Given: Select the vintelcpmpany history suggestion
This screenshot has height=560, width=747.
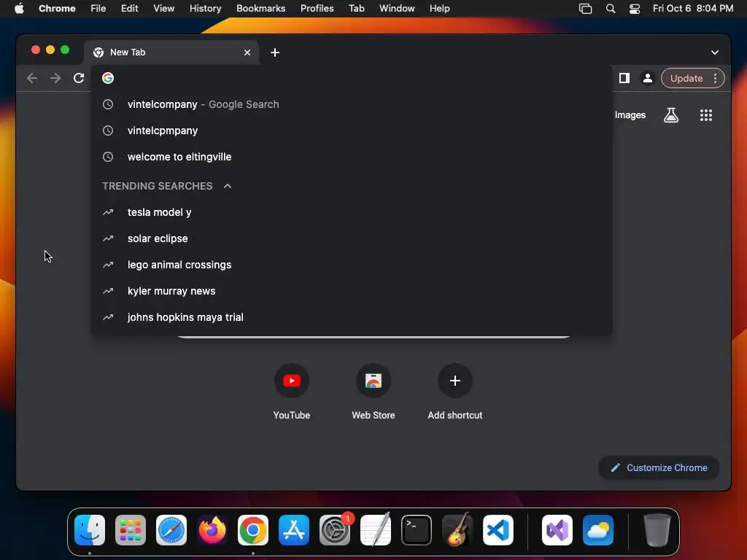Looking at the screenshot, I should 352,131.
